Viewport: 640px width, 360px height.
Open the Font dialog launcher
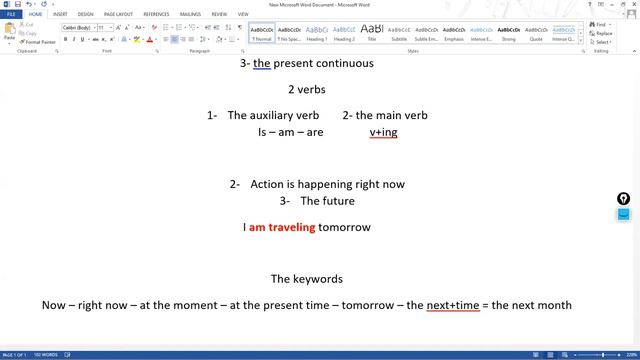coord(157,51)
